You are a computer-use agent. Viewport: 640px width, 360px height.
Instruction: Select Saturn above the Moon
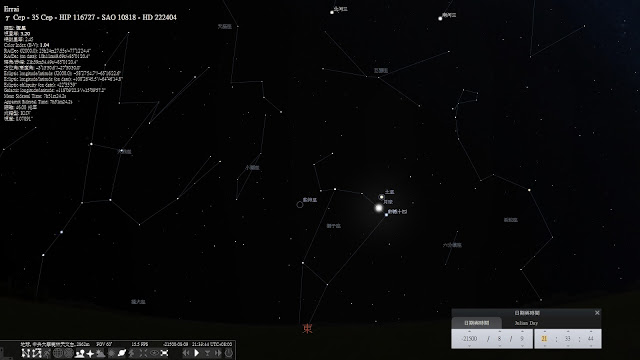coord(381,197)
